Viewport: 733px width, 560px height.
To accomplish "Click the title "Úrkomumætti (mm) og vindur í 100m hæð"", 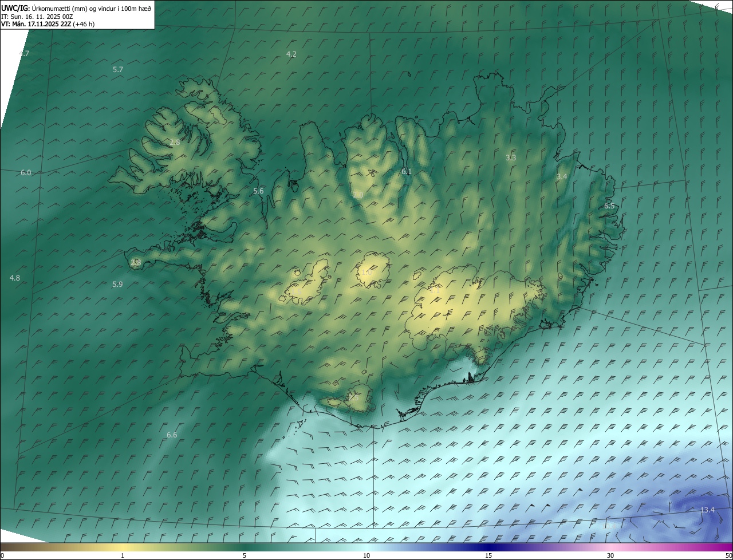I will point(92,8).
